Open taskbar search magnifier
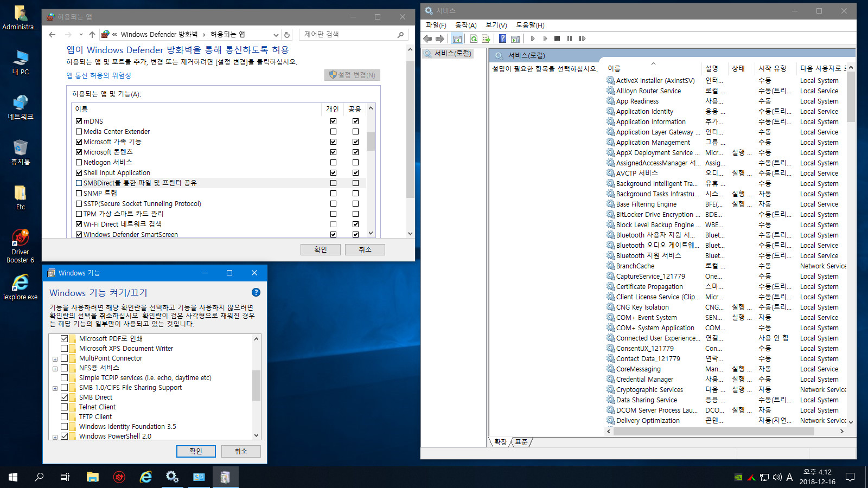The image size is (868, 488). click(39, 477)
